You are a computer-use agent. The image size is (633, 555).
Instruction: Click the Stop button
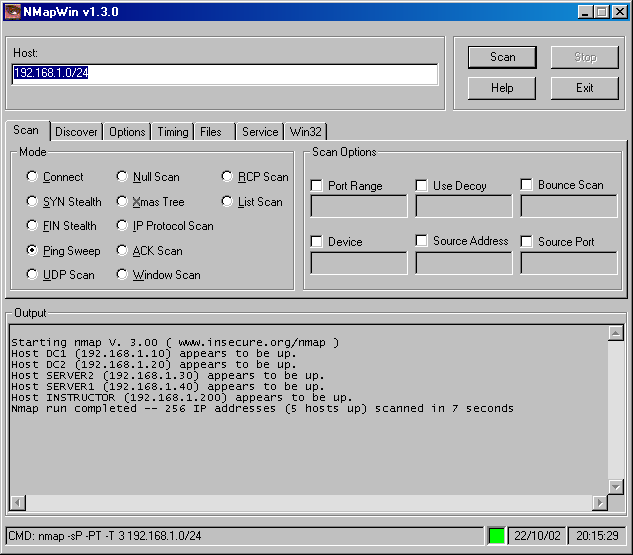(x=585, y=57)
